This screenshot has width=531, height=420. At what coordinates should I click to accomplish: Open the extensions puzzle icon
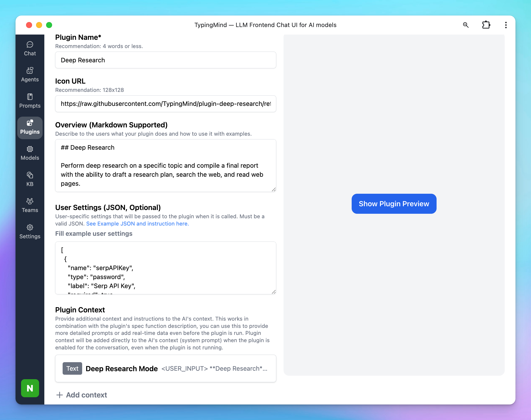(x=486, y=25)
